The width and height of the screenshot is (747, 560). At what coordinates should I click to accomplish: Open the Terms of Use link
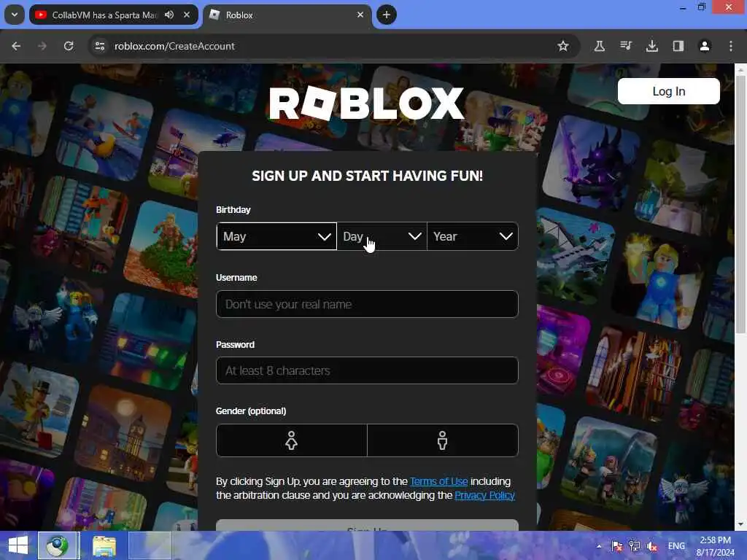coord(438,481)
